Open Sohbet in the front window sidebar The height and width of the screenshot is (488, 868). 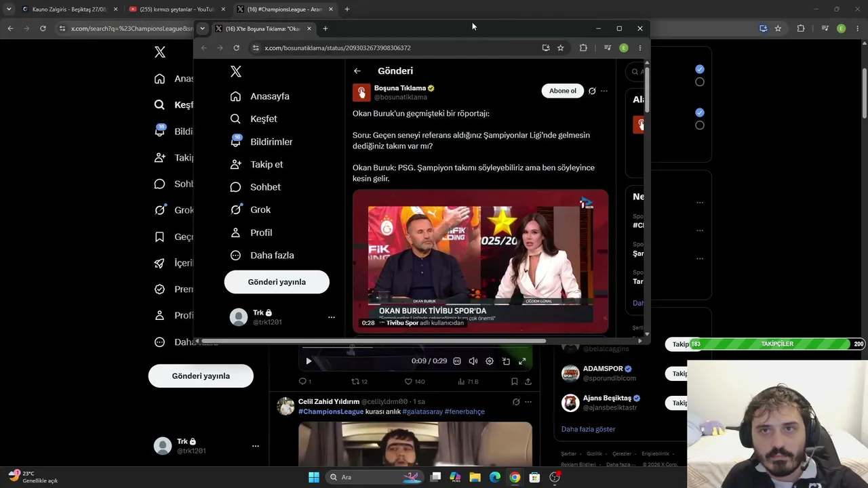coord(256,187)
